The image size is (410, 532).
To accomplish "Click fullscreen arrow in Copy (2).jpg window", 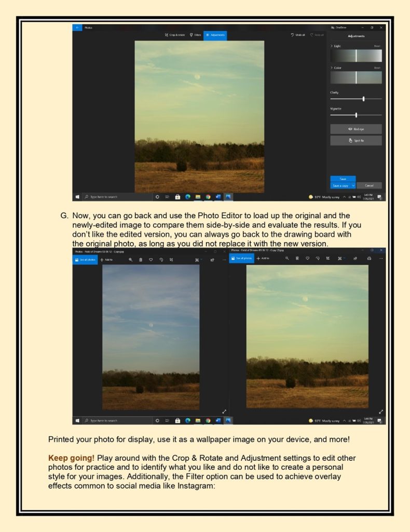I will (381, 411).
